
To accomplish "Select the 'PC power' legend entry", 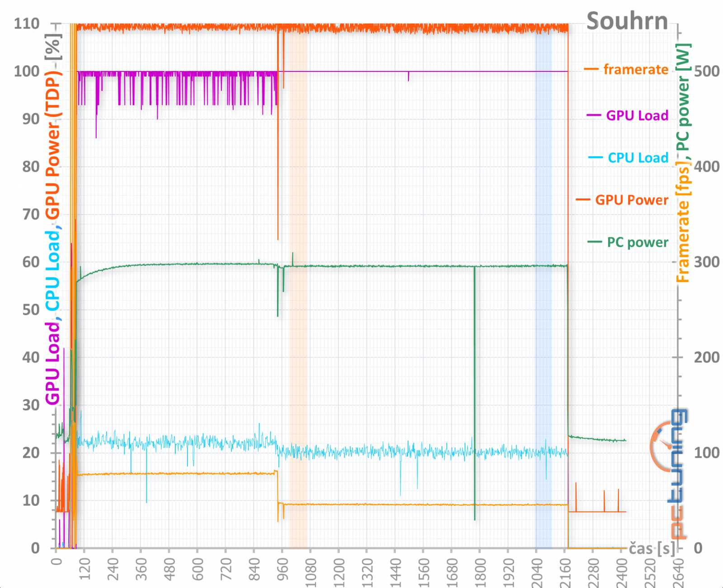I will coord(638,243).
